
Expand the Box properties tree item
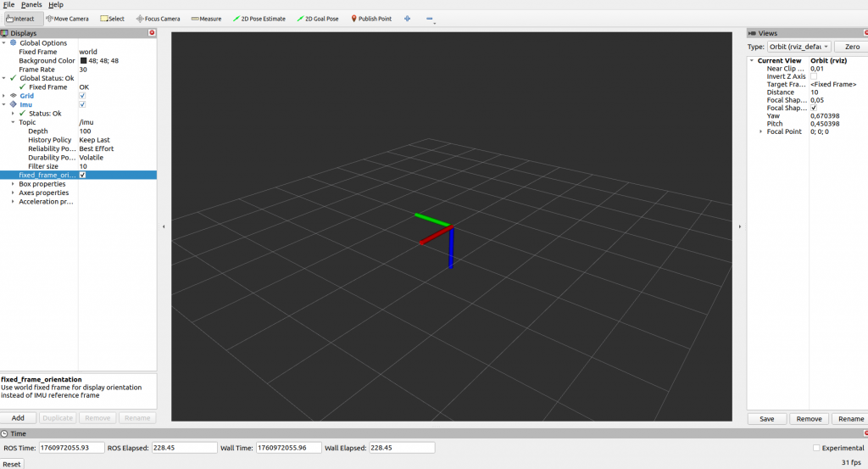13,184
